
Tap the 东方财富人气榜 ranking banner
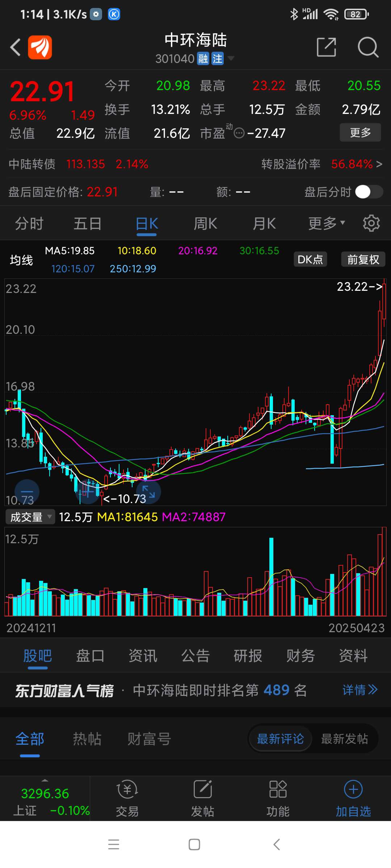(x=64, y=691)
